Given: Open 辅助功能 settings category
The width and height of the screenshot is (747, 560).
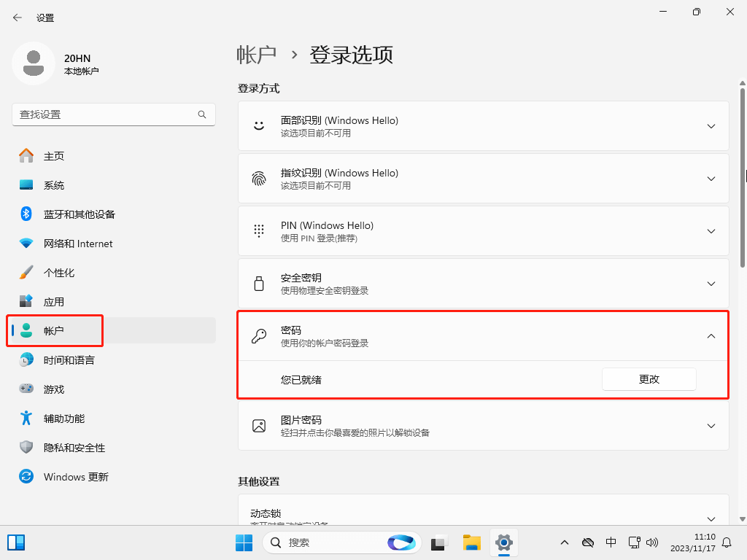Looking at the screenshot, I should pyautogui.click(x=113, y=418).
